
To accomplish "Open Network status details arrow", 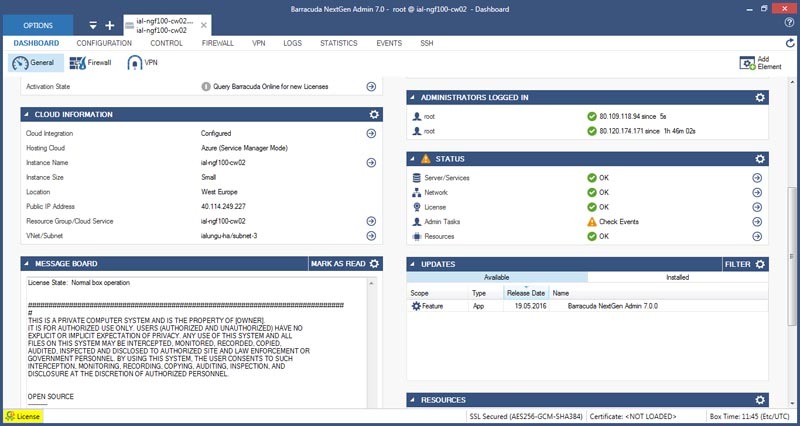I will (x=757, y=193).
